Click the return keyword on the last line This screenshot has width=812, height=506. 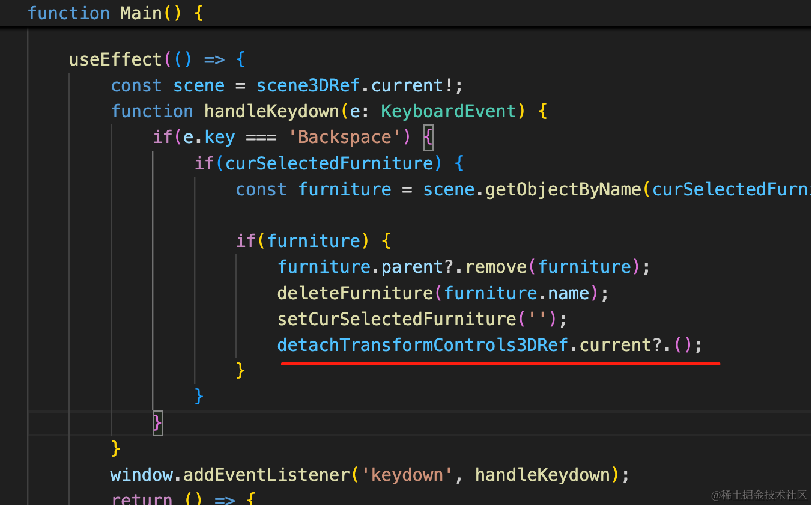click(x=142, y=499)
